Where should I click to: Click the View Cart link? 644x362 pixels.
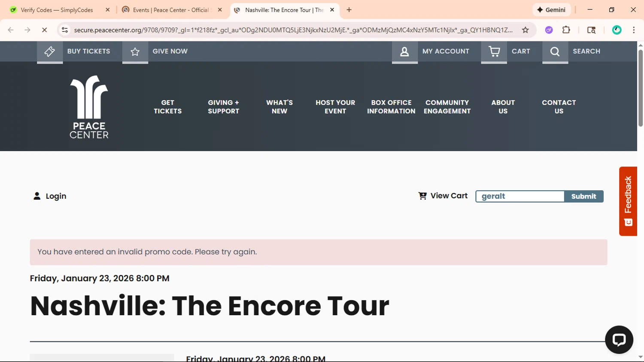[x=449, y=196]
